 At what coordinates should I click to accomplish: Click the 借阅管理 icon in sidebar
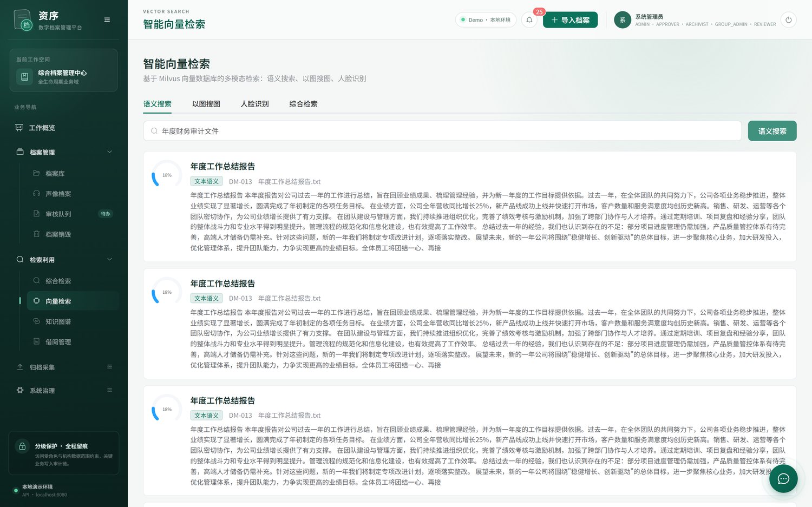(36, 341)
